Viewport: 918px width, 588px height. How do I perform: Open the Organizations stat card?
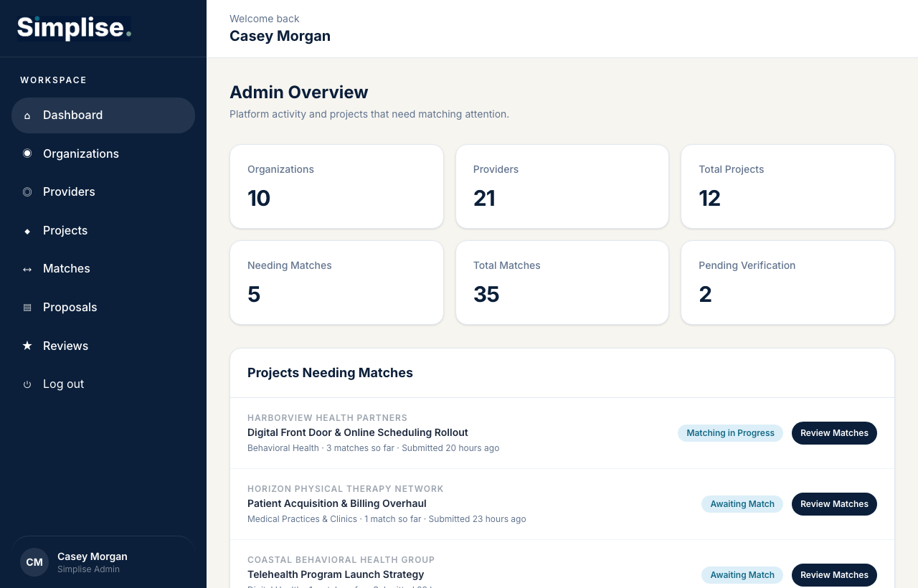coord(336,186)
